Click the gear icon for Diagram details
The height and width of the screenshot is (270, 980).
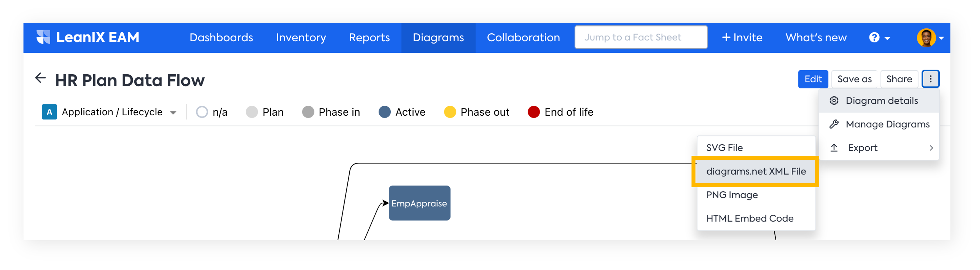coord(834,101)
